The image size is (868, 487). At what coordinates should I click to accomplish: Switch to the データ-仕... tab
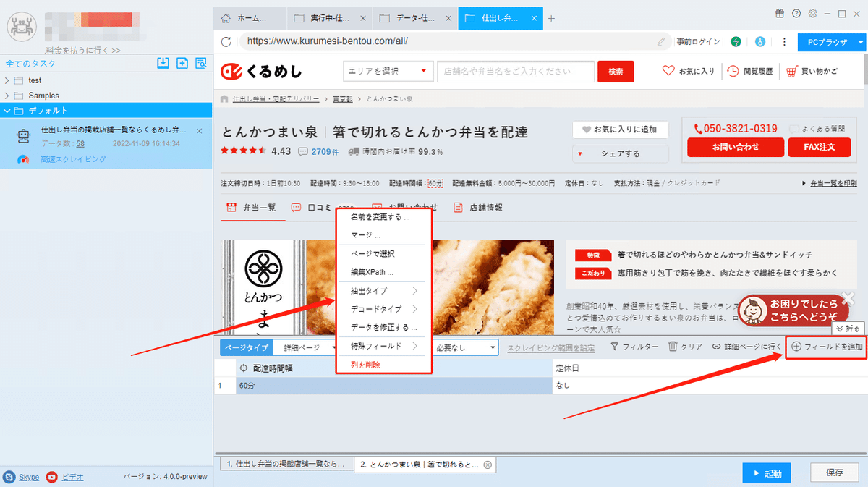415,18
